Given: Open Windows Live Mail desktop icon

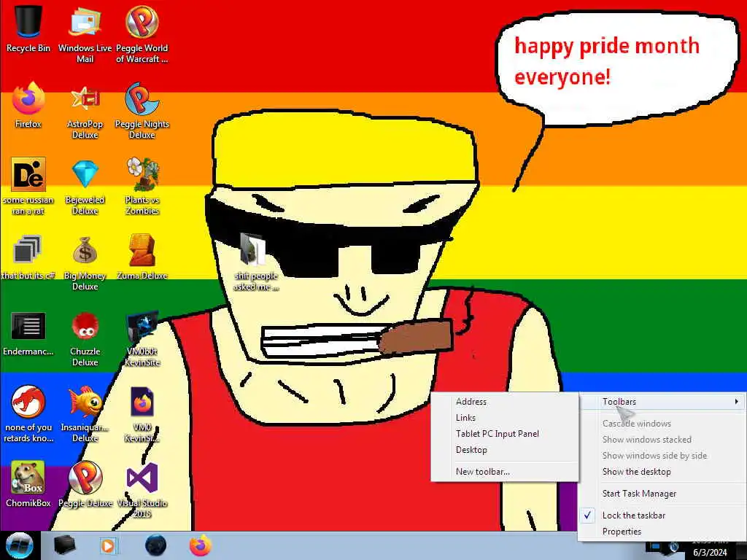Looking at the screenshot, I should (x=85, y=34).
